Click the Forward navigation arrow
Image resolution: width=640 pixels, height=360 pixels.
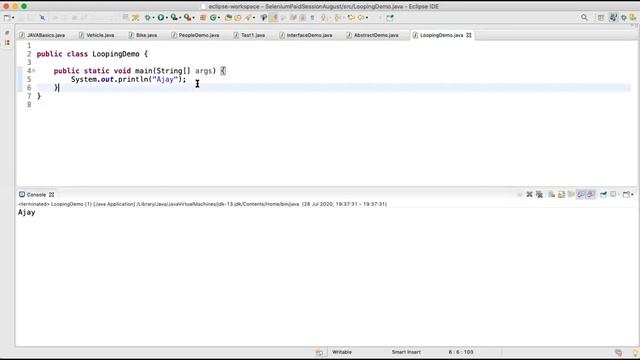point(361,18)
